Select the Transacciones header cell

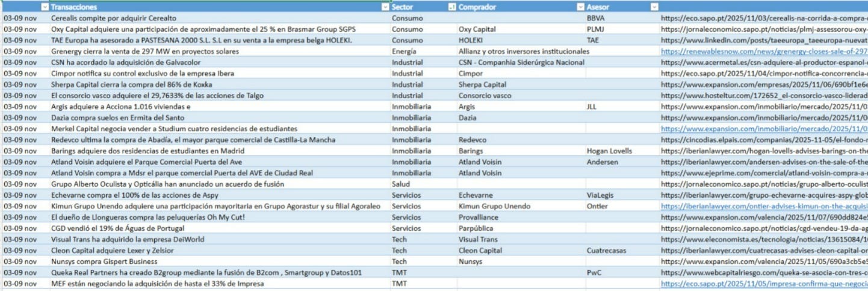click(x=220, y=7)
